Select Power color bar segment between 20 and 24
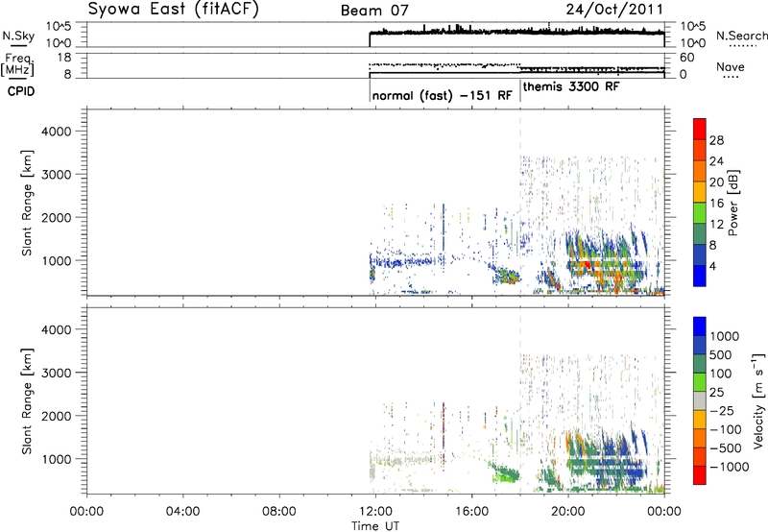This screenshot has height=532, width=768. 700,171
